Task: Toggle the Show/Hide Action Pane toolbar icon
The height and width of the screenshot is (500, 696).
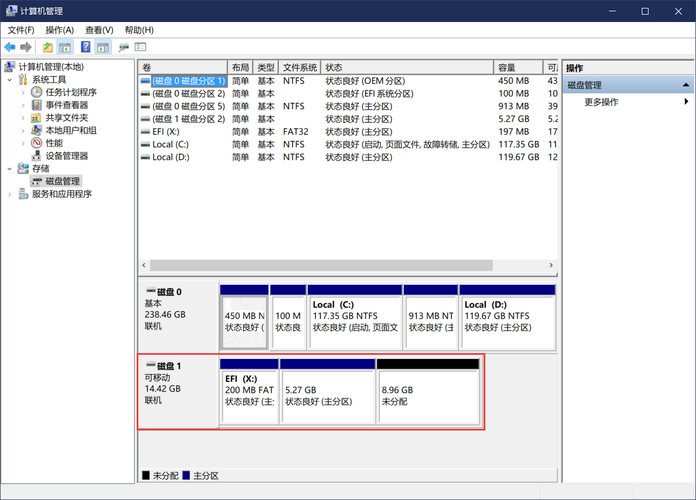Action: coord(103,47)
